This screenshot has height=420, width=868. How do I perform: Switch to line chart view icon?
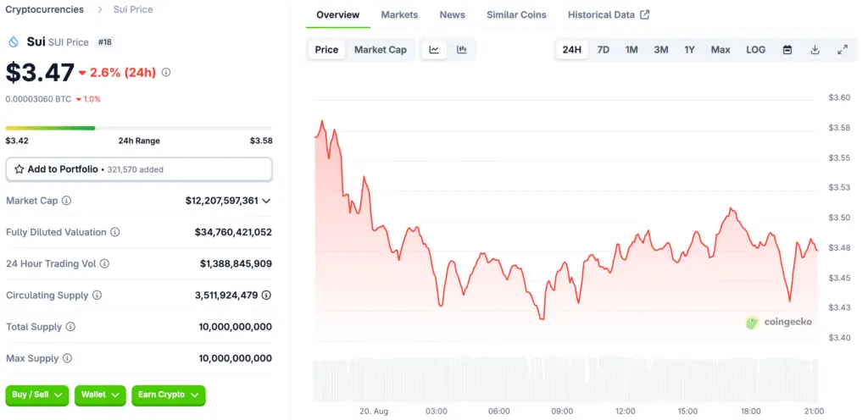click(434, 50)
